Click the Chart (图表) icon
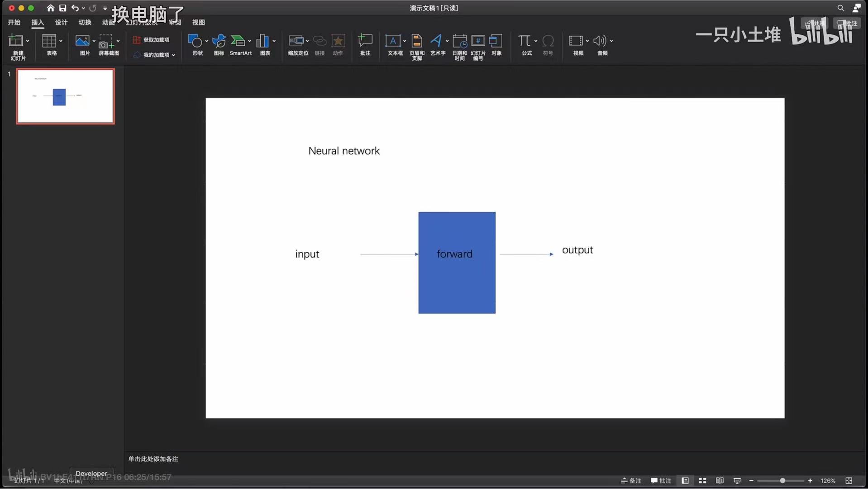 [262, 41]
